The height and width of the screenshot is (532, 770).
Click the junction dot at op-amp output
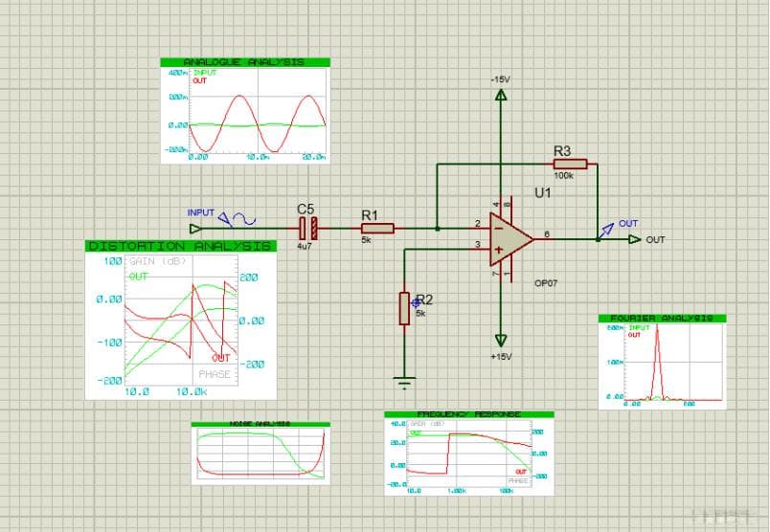pos(598,239)
